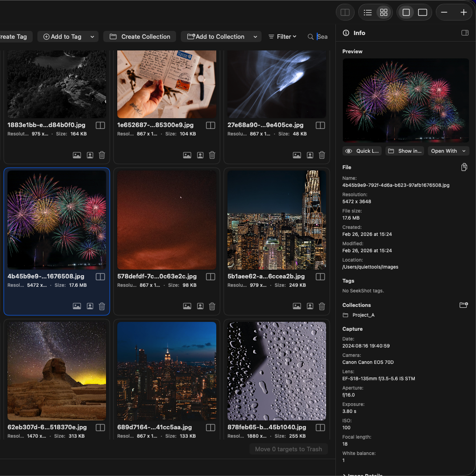Open compare view for 62eb307d image
Viewport: 476px width, 476px height.
pyautogui.click(x=100, y=427)
